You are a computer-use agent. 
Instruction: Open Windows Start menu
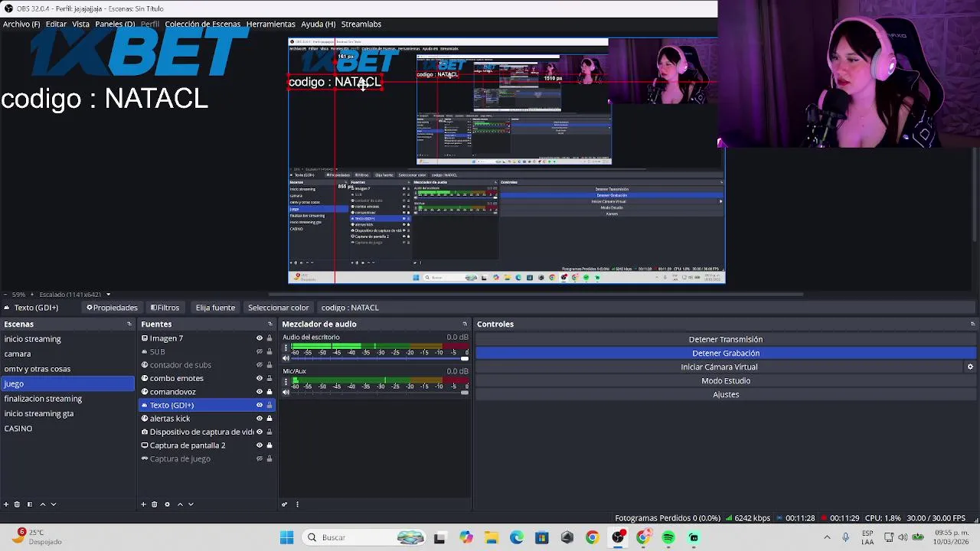coord(286,537)
